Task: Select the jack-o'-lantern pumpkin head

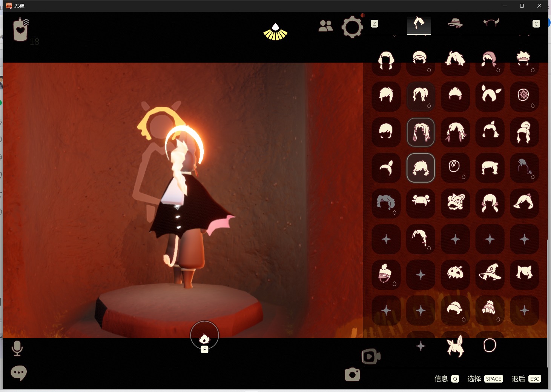Action: pyautogui.click(x=455, y=275)
